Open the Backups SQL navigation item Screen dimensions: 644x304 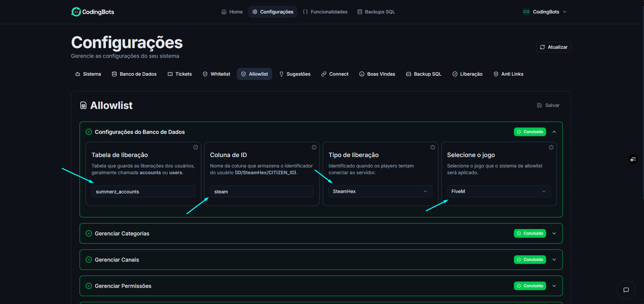(376, 12)
